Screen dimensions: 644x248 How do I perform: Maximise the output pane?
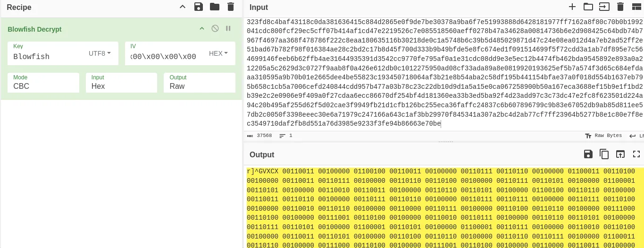pos(636,154)
